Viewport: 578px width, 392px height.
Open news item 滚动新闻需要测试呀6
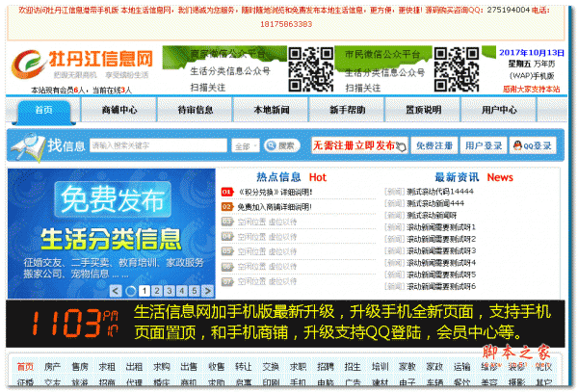click(x=441, y=286)
